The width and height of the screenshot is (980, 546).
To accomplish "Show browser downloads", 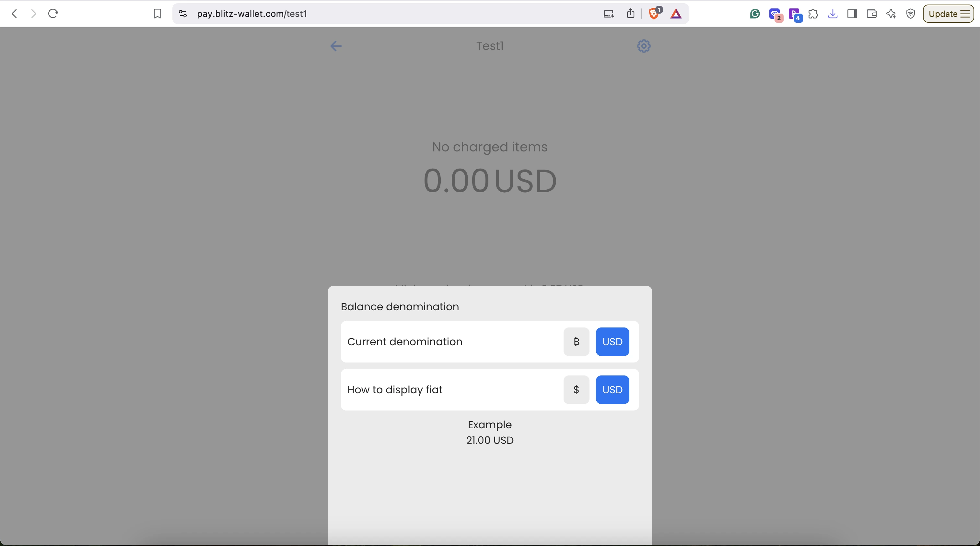I will tap(833, 14).
